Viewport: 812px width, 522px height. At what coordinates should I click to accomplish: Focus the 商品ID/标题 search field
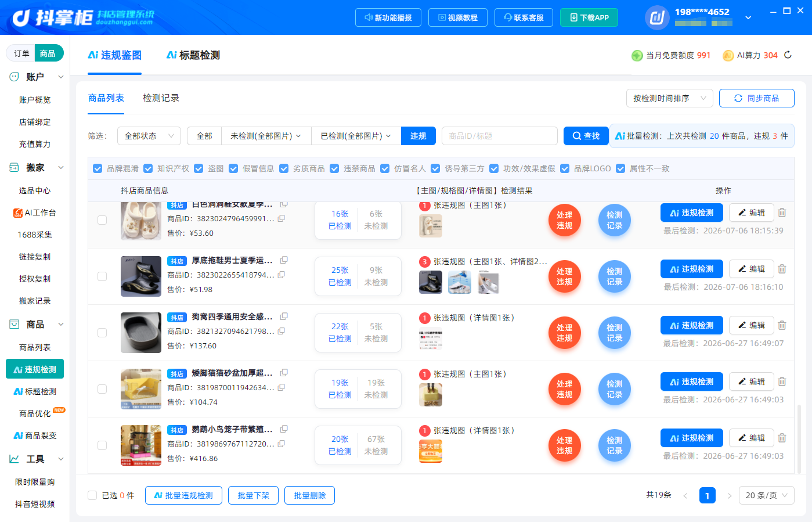(x=500, y=136)
